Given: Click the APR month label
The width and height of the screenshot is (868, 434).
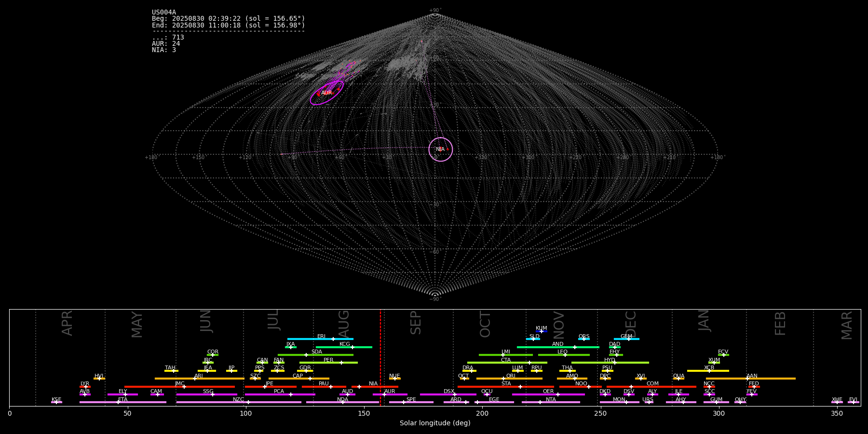Looking at the screenshot, I should [67, 323].
